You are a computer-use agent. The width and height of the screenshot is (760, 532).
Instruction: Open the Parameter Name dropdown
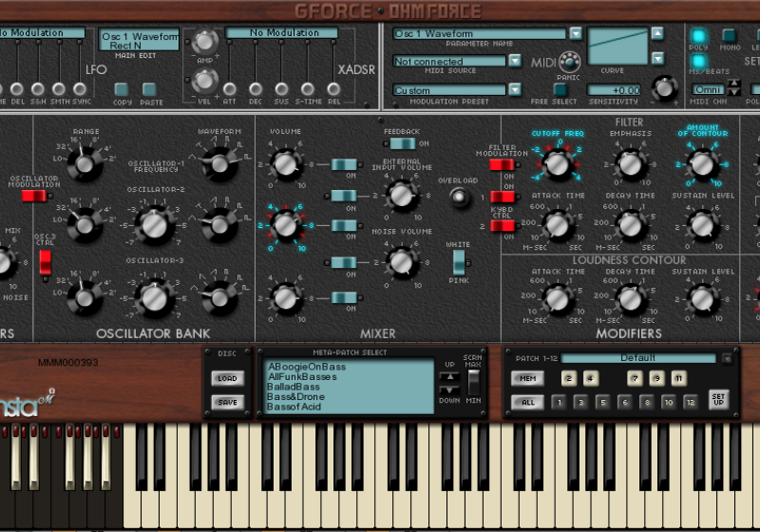tap(575, 33)
